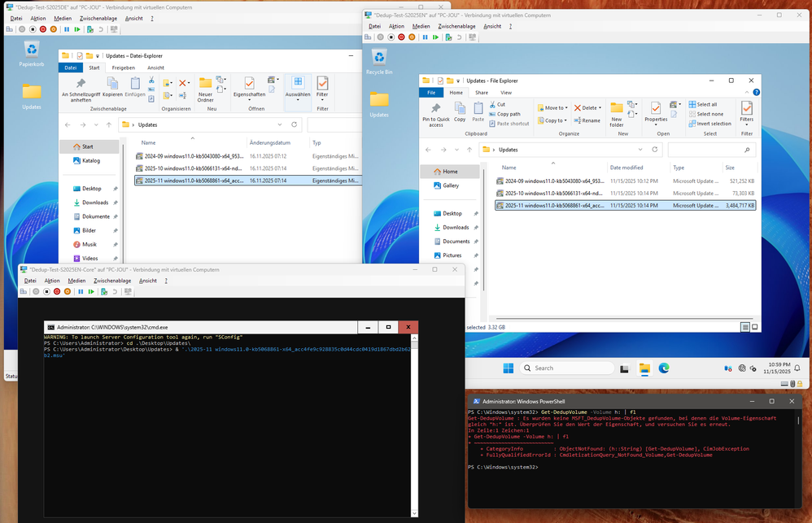Open Filters dropdown in English File Explorer
The width and height of the screenshot is (812, 523).
(x=746, y=124)
